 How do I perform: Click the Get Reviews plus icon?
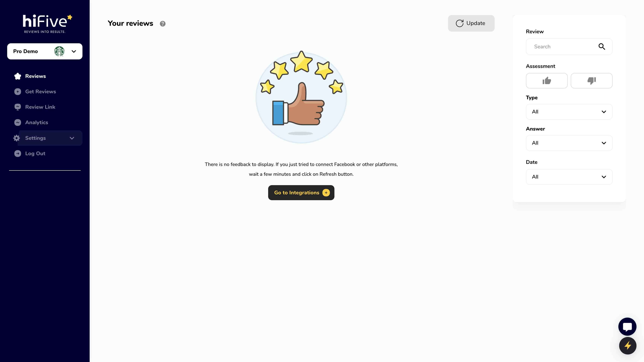tap(17, 91)
